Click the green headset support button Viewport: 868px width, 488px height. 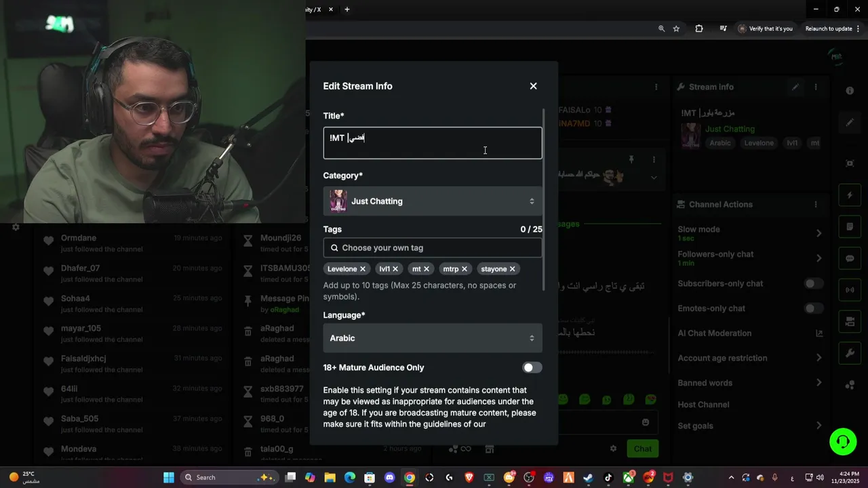click(x=843, y=442)
